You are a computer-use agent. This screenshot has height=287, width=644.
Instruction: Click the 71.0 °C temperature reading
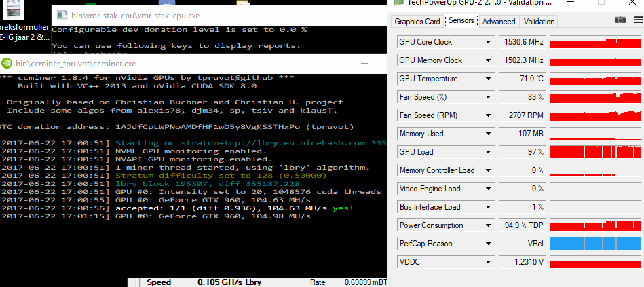[522, 79]
